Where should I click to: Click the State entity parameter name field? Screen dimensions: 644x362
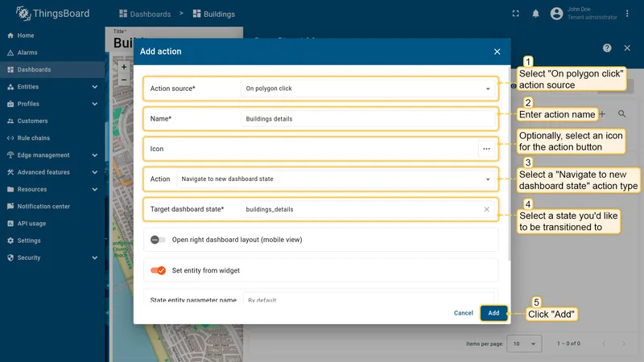point(369,298)
